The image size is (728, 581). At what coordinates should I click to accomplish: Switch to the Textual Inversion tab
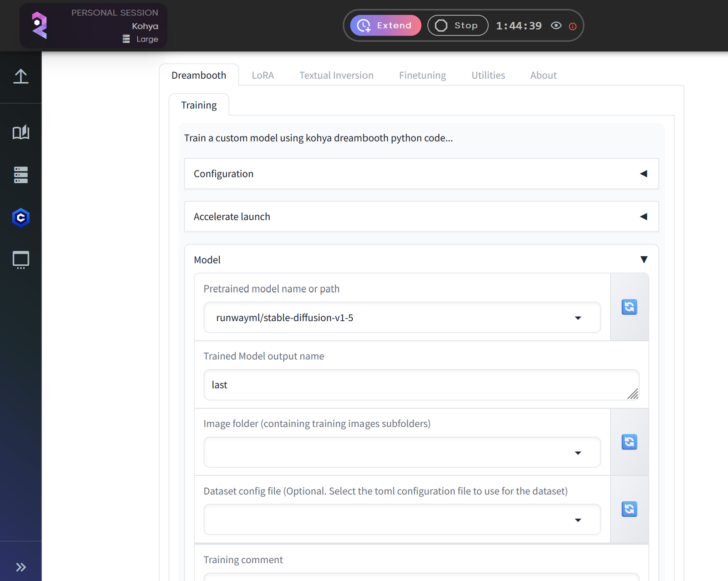pyautogui.click(x=336, y=76)
